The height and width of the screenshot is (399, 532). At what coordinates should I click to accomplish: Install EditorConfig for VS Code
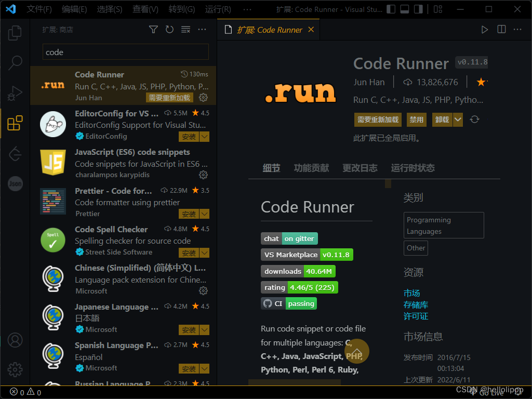click(x=189, y=137)
